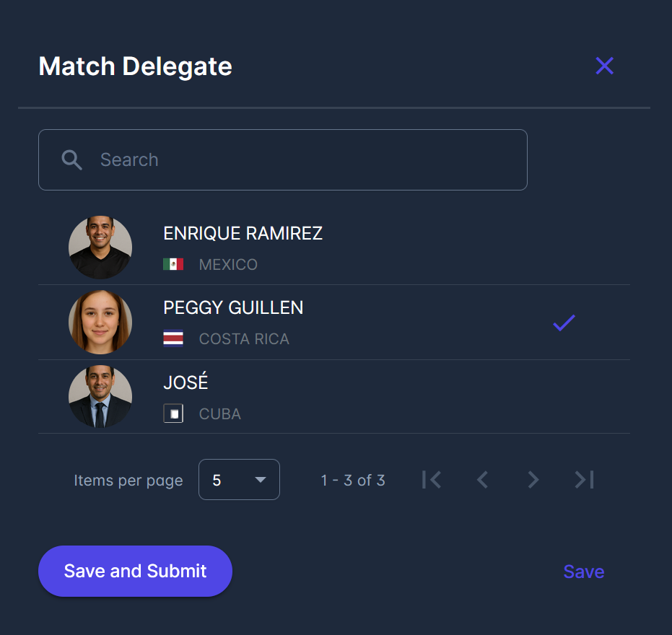Toggle the checkmark beside Peggy Guillen
This screenshot has height=635, width=672.
564,323
